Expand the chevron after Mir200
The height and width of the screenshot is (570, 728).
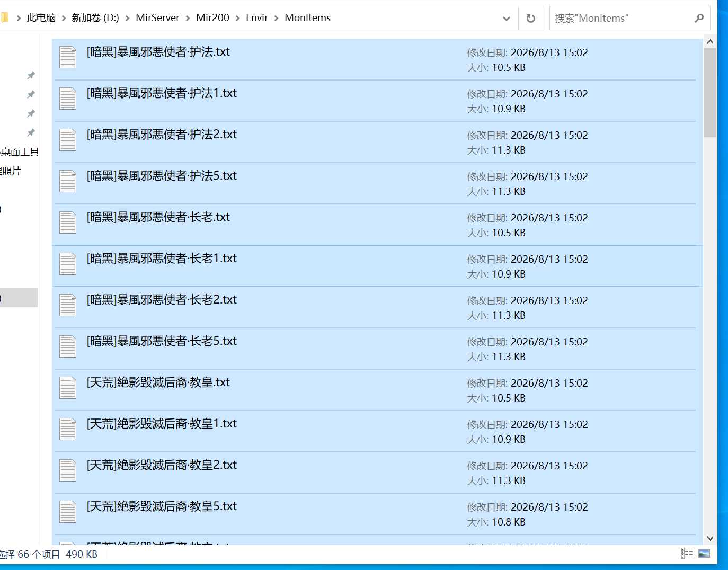[x=238, y=18]
